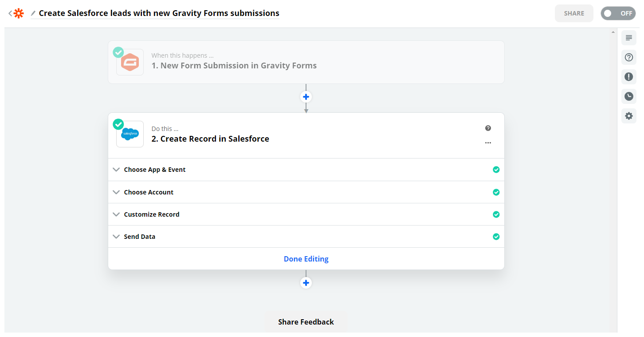Open the alerts exclamation sidebar icon

[628, 77]
